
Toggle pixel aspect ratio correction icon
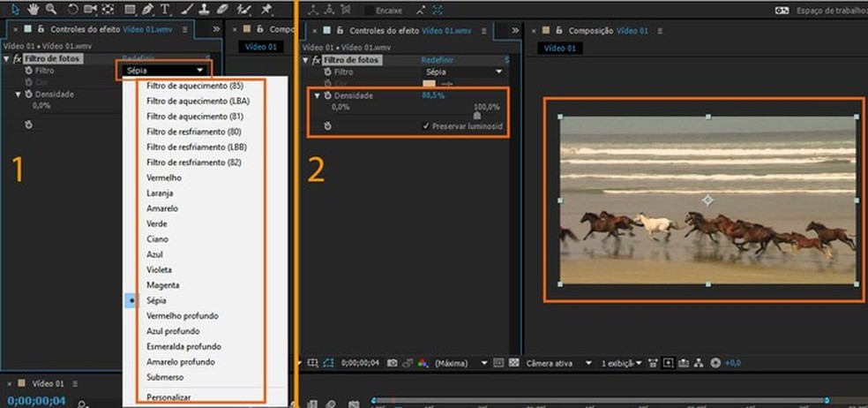[653, 363]
